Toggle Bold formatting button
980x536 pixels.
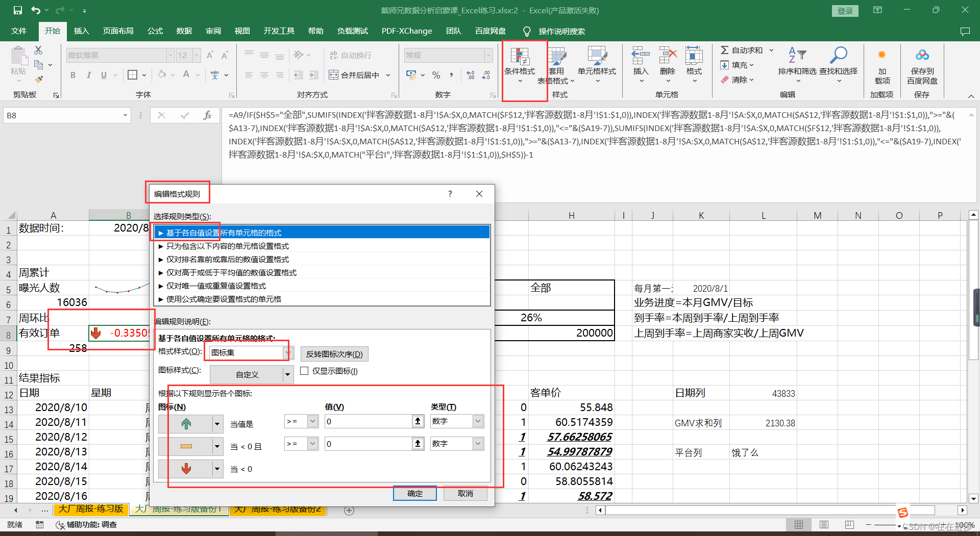[73, 75]
